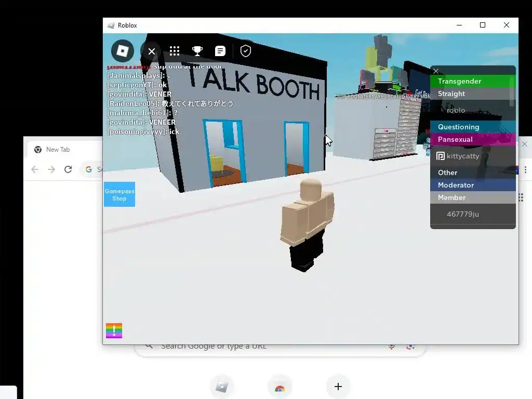The height and width of the screenshot is (399, 532).
Task: Click player kittycatty in the list
Action: pyautogui.click(x=473, y=156)
